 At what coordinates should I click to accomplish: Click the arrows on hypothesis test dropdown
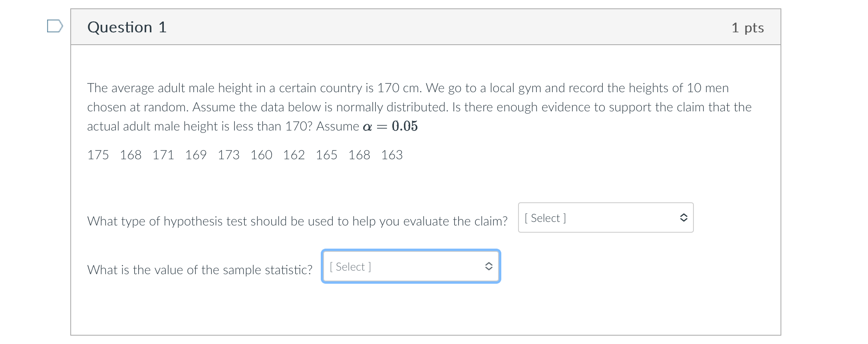click(x=683, y=217)
